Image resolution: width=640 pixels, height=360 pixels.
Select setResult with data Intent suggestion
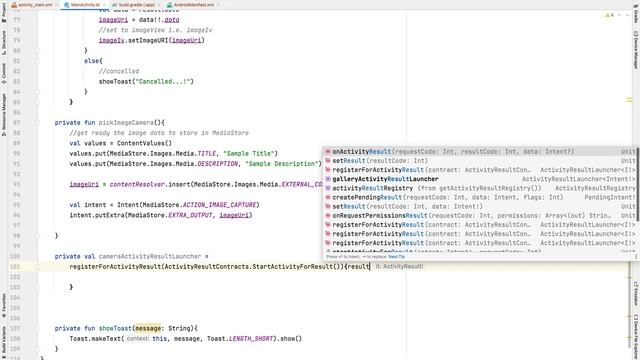480,207
